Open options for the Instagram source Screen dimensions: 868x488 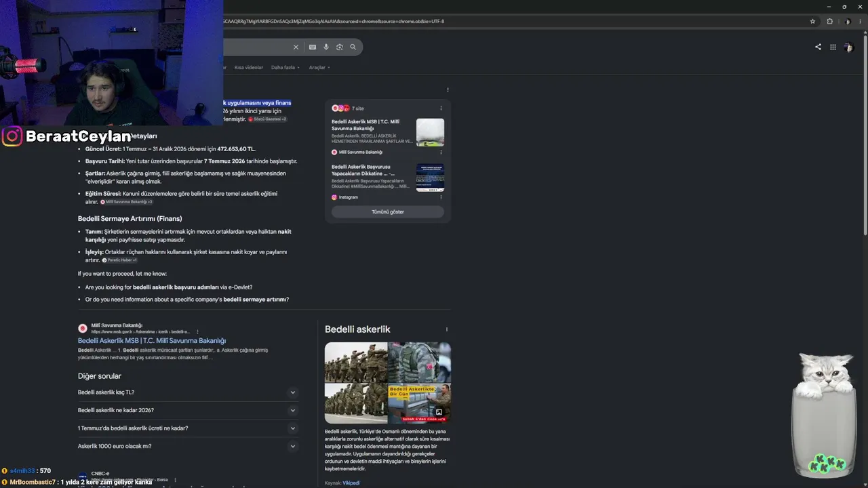pyautogui.click(x=441, y=197)
